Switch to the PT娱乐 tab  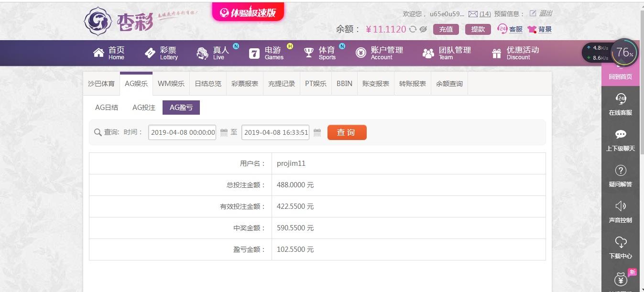[x=316, y=83]
